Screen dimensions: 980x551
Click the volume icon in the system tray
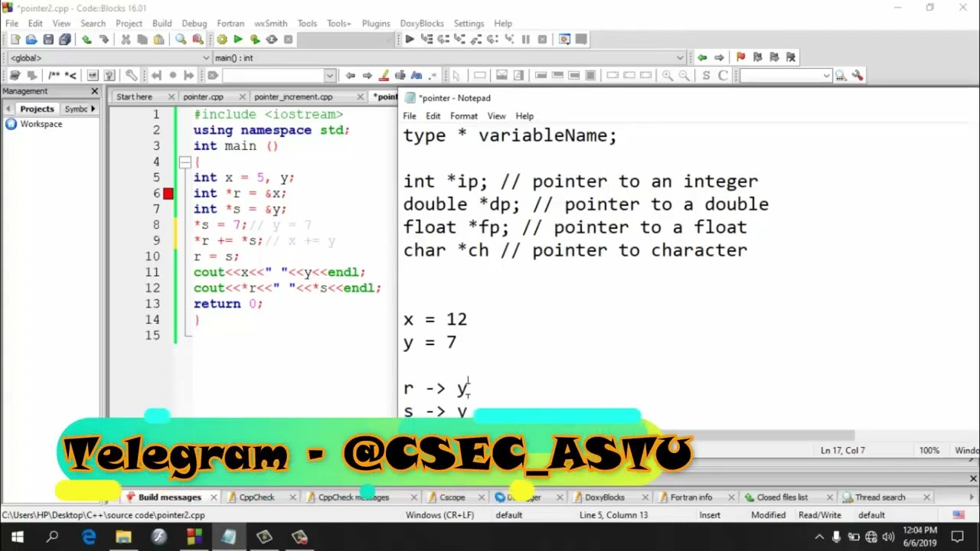coord(889,536)
